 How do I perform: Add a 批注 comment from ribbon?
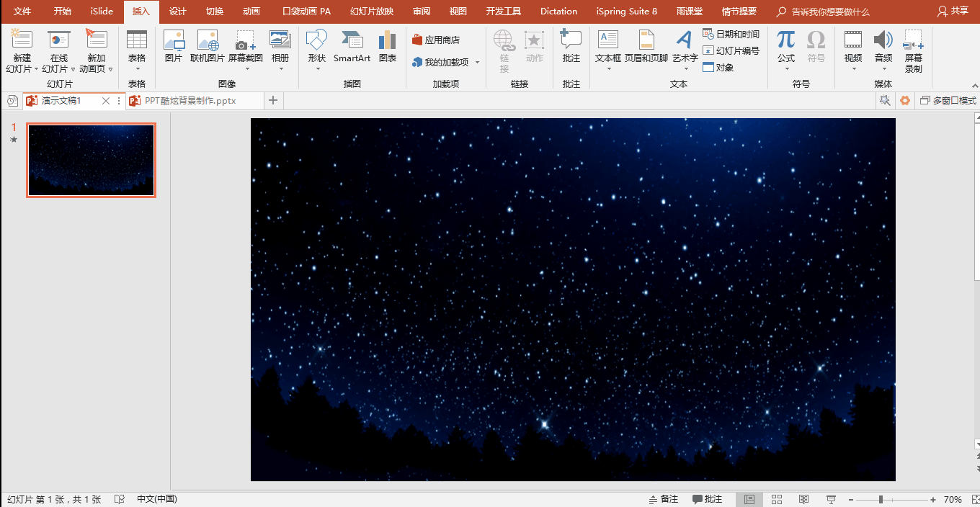pos(571,47)
